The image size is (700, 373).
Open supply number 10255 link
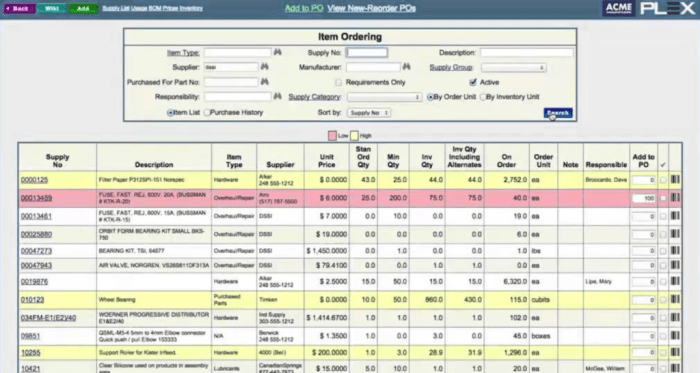tap(30, 352)
